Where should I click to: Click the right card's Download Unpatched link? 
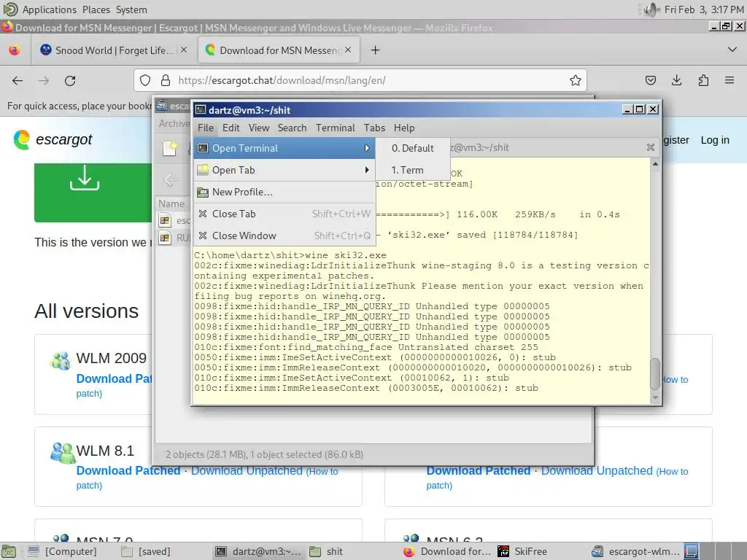click(597, 470)
